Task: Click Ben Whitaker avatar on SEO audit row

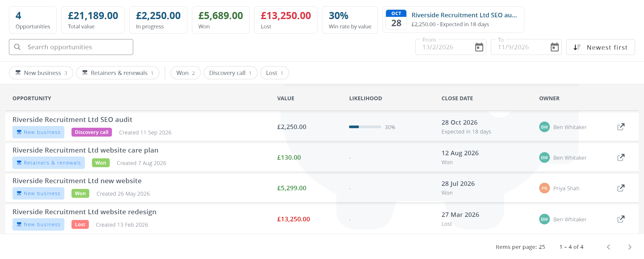Action: click(544, 127)
